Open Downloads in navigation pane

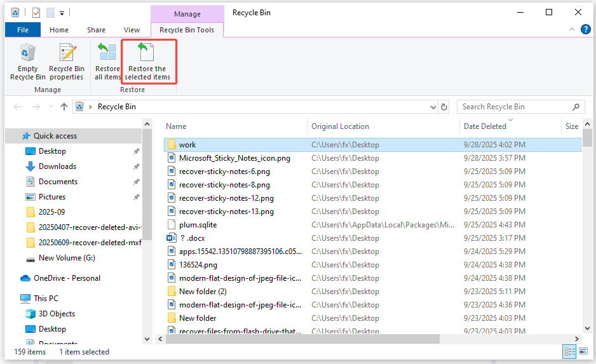pyautogui.click(x=57, y=166)
